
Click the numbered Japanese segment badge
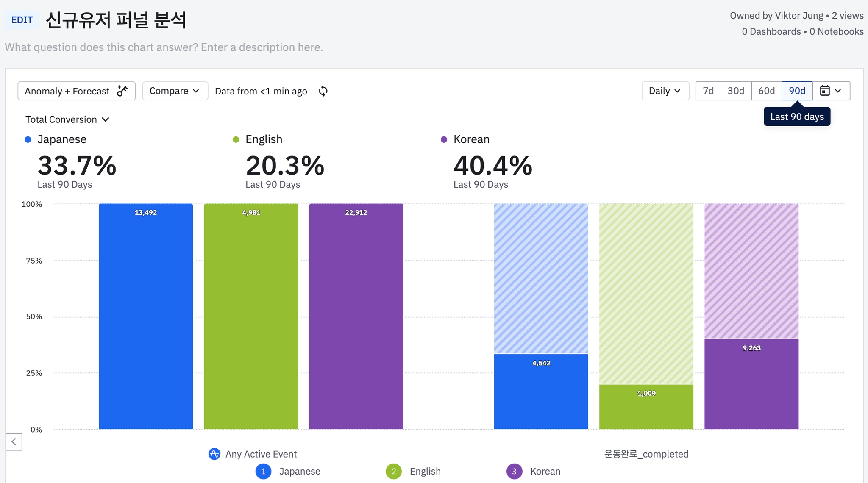263,471
